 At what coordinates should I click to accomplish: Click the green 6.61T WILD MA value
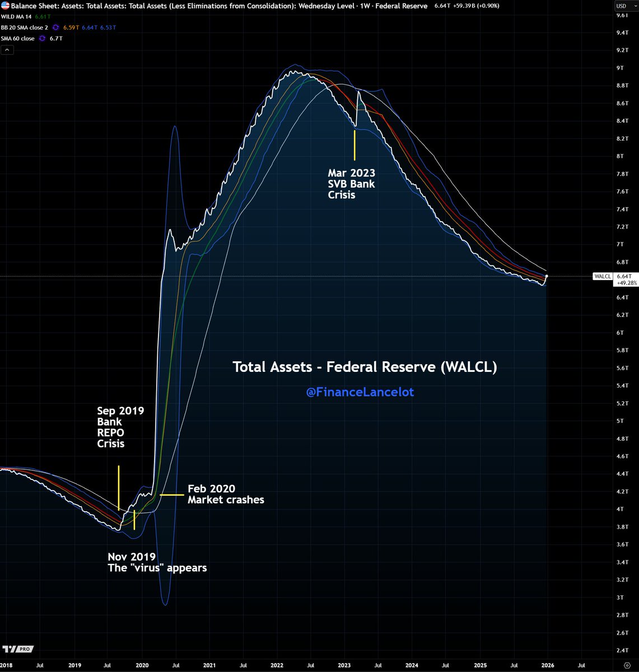(43, 17)
